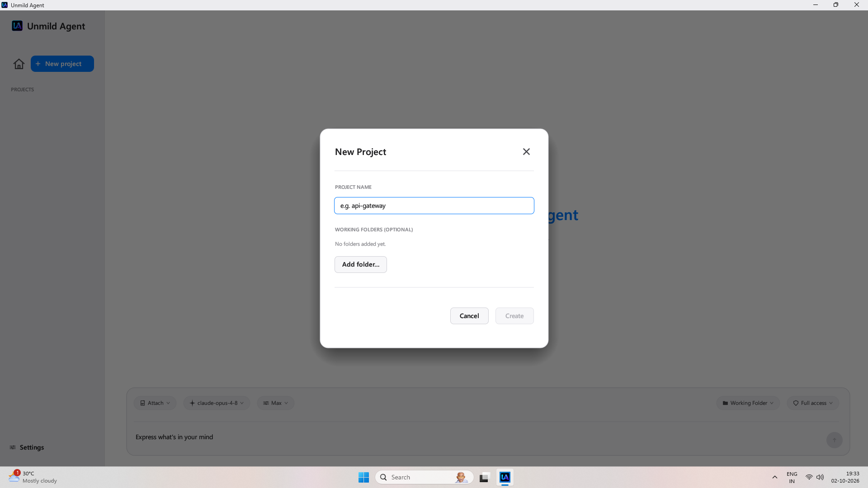
Task: Click the PROJECTS sidebar heading
Action: (23, 89)
